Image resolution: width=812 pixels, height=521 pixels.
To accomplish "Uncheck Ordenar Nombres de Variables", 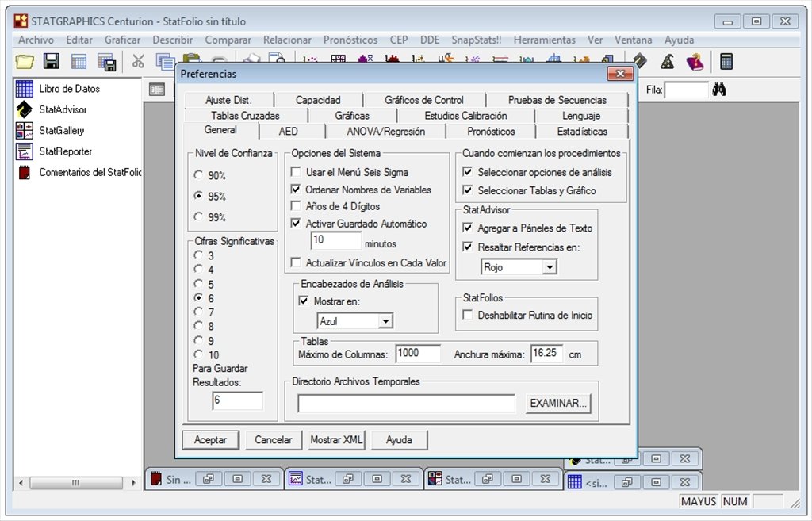I will point(297,190).
